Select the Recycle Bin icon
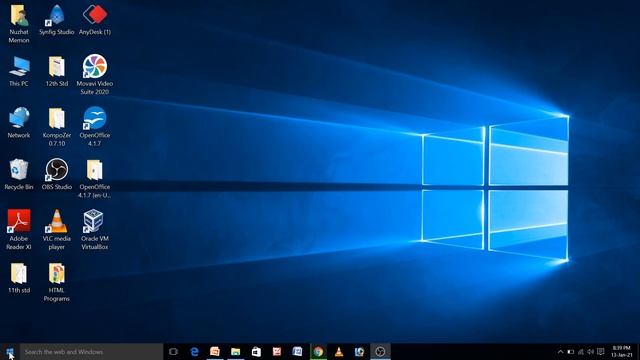Image resolution: width=640 pixels, height=360 pixels. pyautogui.click(x=19, y=175)
